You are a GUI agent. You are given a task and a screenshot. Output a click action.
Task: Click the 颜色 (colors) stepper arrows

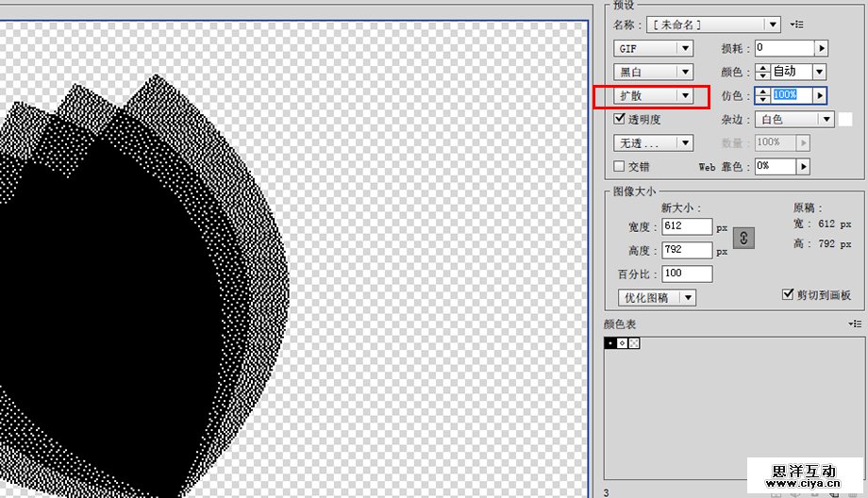[x=761, y=72]
